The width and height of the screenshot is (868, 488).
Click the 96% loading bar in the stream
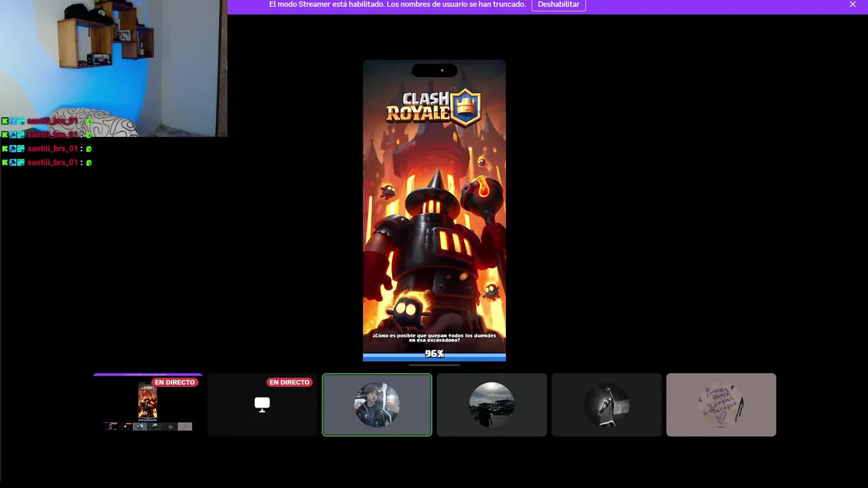(x=434, y=354)
